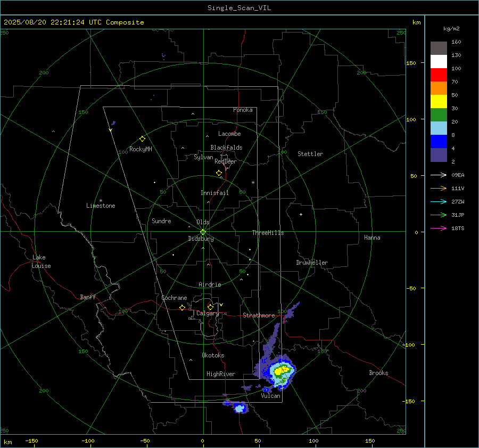The image size is (479, 448).
Task: Click the orange 111V arrow in legend
Action: [439, 189]
